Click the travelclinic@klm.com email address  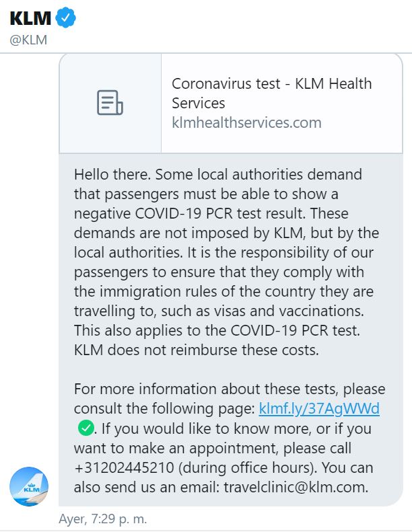pos(296,487)
